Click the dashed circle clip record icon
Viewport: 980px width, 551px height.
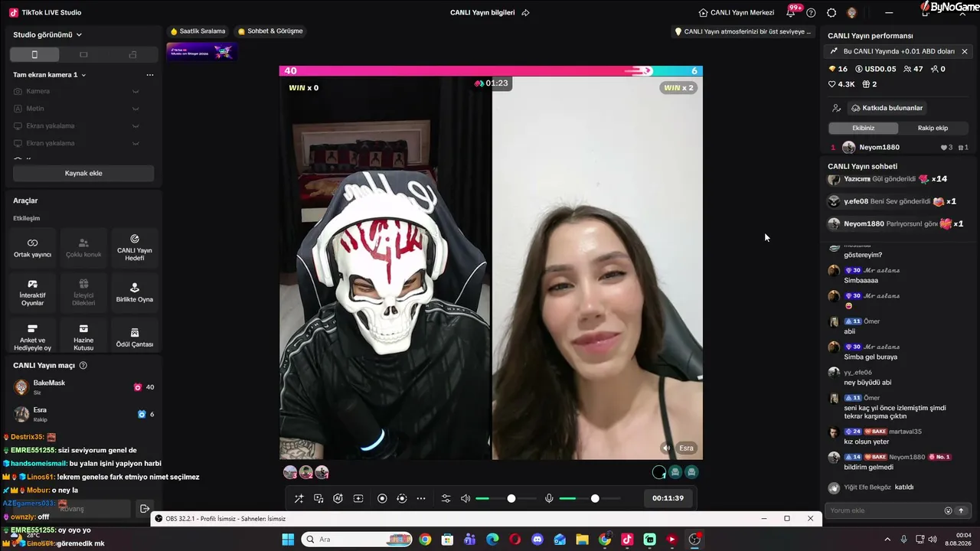point(401,499)
